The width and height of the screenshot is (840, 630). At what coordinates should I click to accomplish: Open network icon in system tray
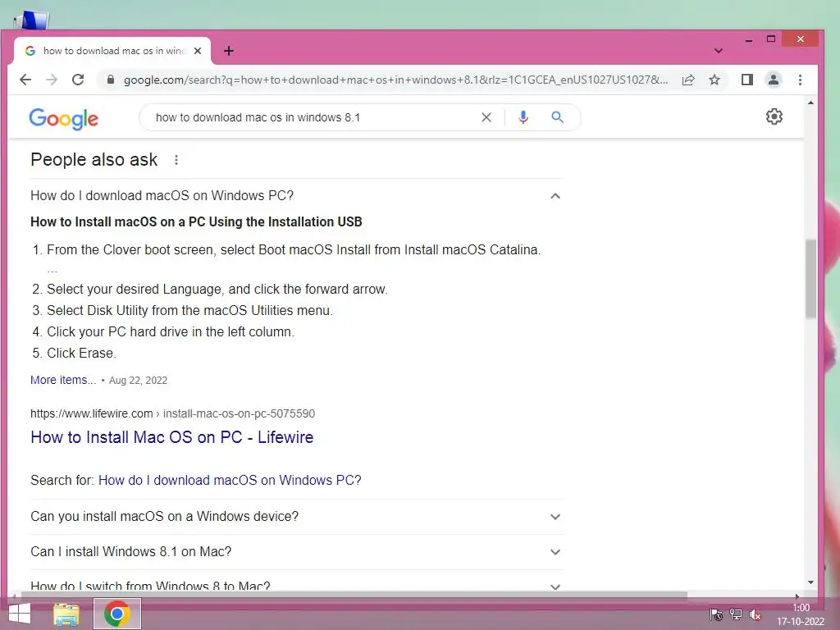tap(736, 614)
